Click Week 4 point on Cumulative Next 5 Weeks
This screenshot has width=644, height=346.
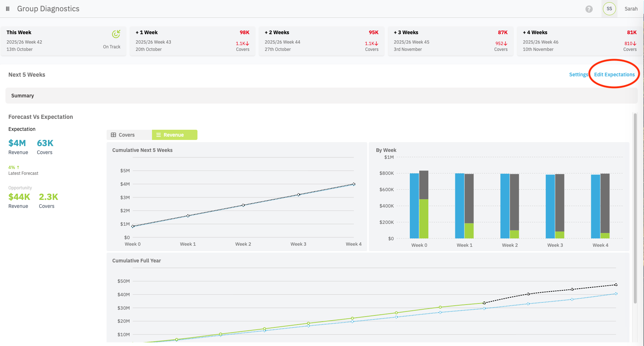coord(353,184)
